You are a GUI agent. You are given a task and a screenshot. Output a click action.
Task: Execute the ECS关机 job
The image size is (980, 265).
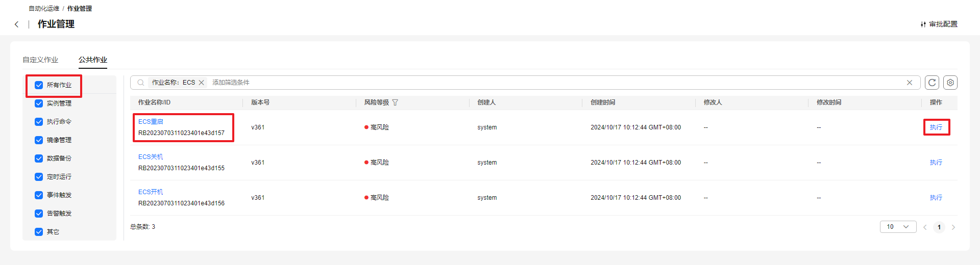(x=936, y=163)
